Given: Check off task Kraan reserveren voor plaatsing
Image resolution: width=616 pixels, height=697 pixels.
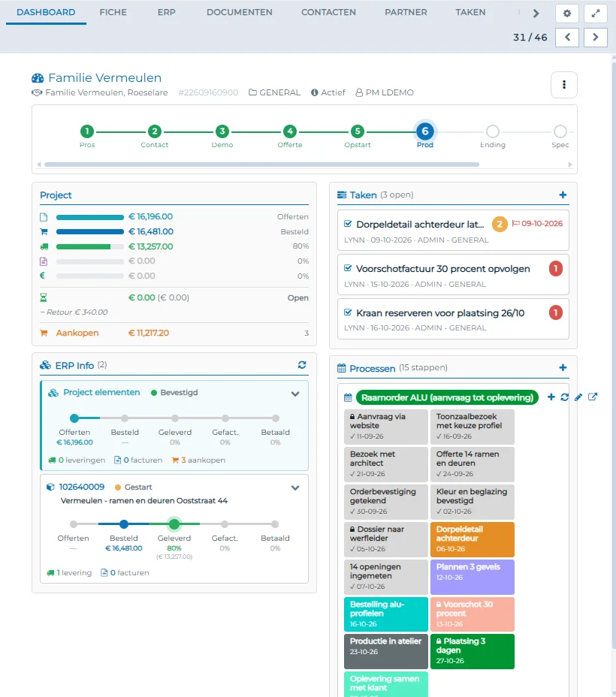Looking at the screenshot, I should (x=348, y=312).
